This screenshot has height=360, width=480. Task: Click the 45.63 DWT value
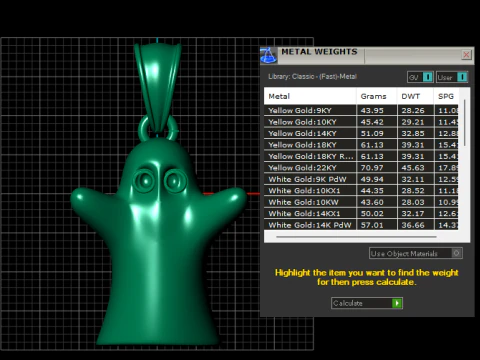pyautogui.click(x=413, y=168)
